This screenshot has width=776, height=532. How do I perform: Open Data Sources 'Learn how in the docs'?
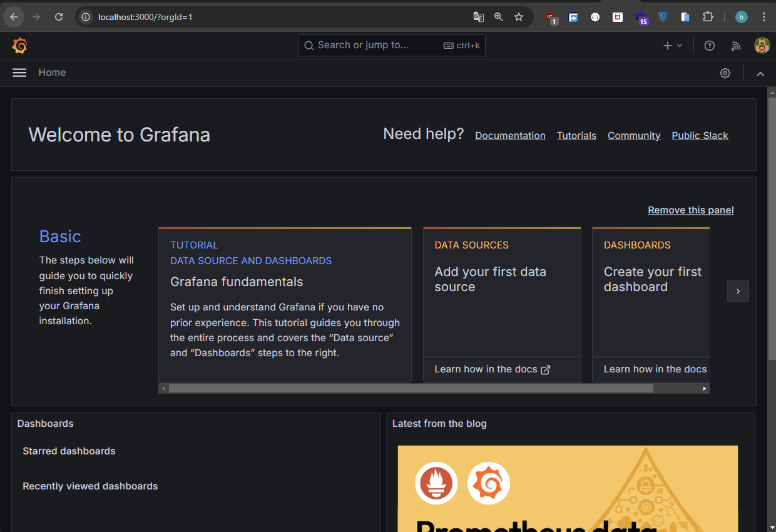point(492,369)
